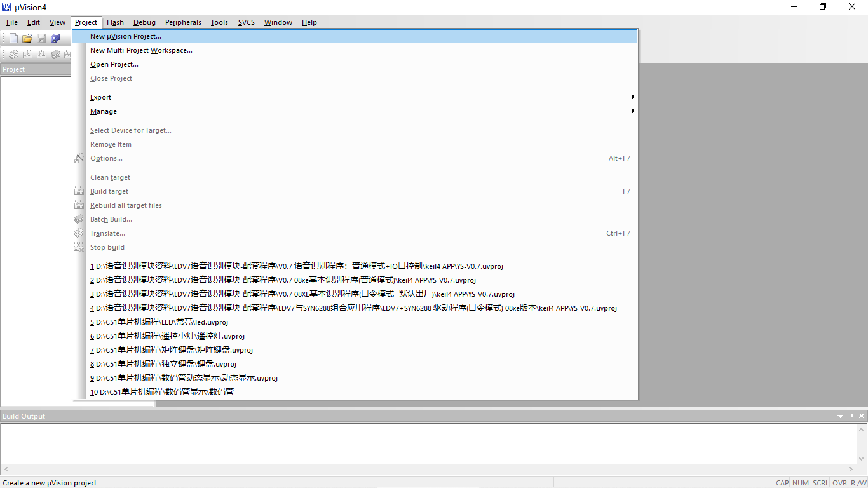Close the Build Output panel
Viewport: 868px width, 488px height.
[x=862, y=416]
